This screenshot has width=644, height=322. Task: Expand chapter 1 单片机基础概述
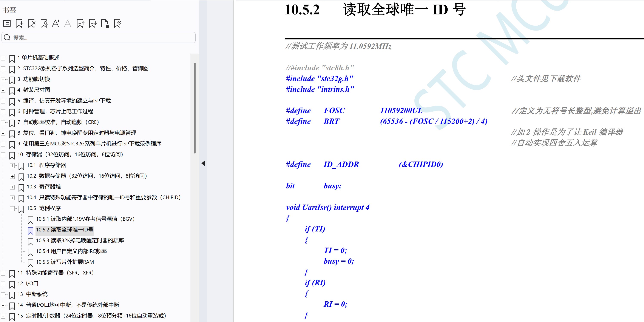pos(3,58)
